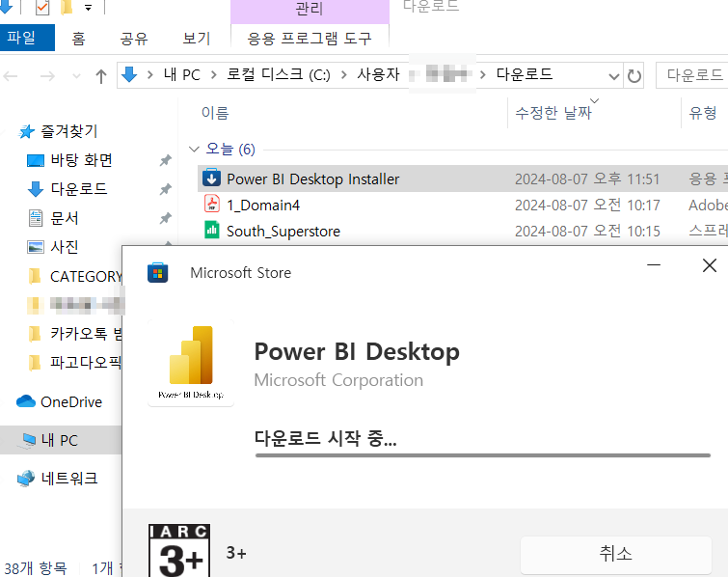Click the 2024-08-07 오후 11:51 date cell
This screenshot has width=728, height=577.
[587, 179]
